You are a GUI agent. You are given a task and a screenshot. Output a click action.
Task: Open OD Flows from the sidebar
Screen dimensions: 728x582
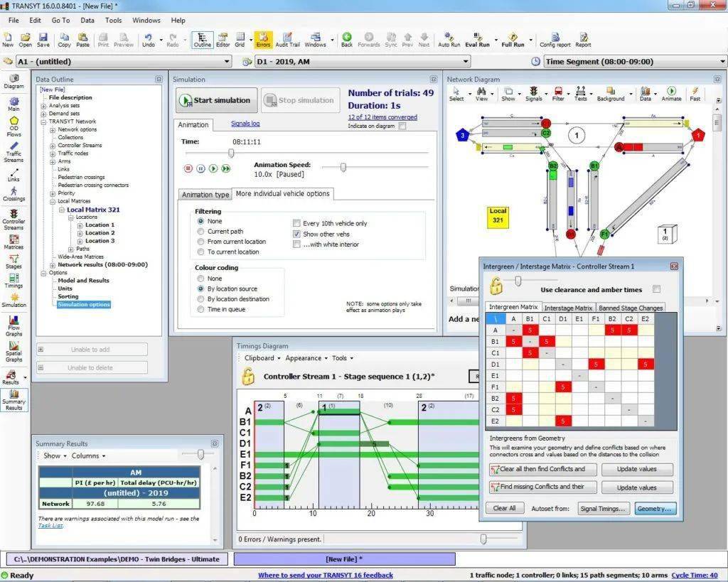pyautogui.click(x=14, y=128)
